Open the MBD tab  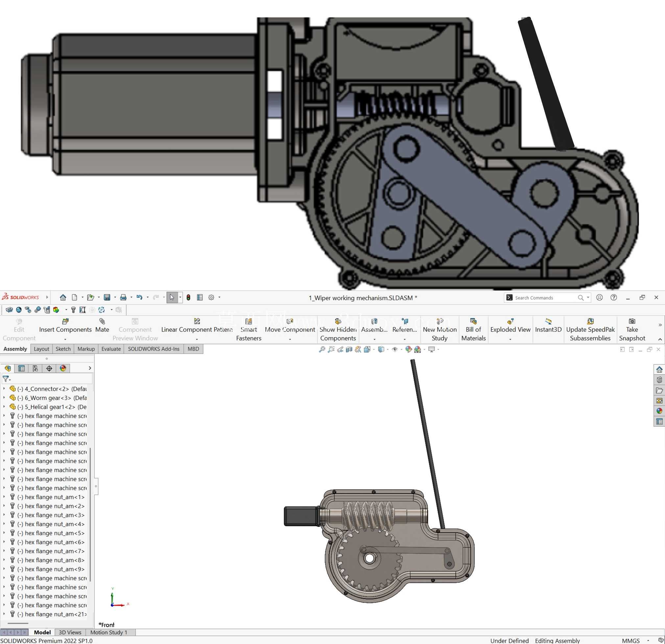193,349
